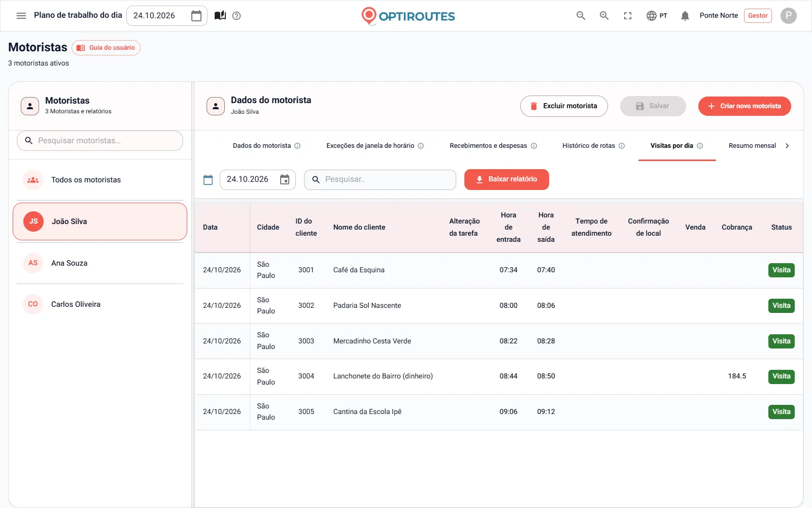Open the hamburger main menu

point(21,16)
